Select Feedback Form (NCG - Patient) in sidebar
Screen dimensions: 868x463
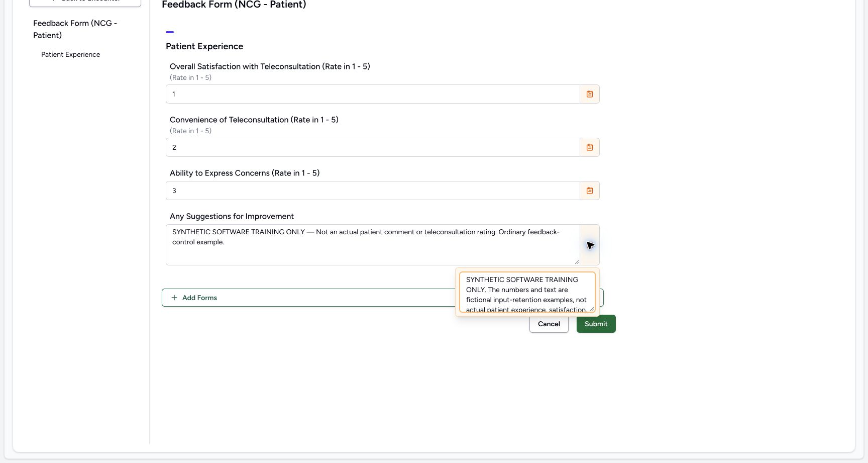75,29
